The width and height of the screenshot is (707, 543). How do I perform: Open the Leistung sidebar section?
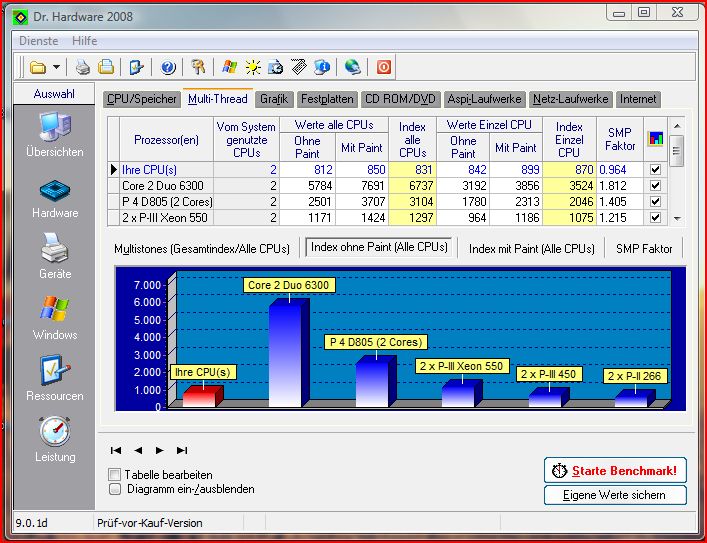pos(55,439)
